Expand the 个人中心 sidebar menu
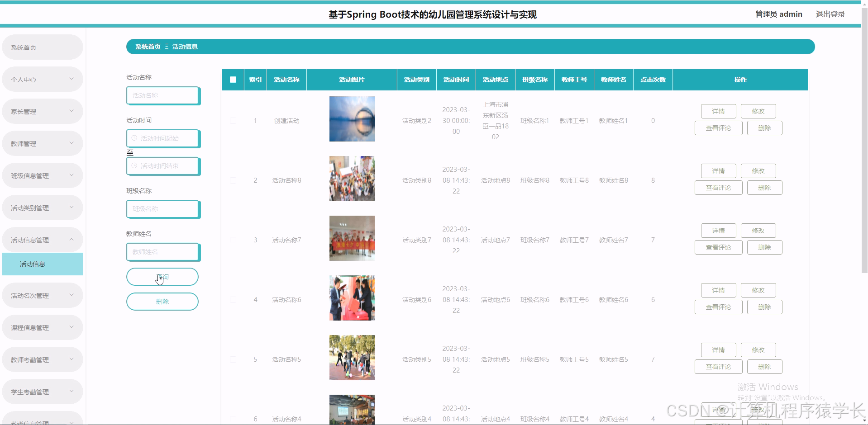Screen dimensions: 868x425 click(43, 79)
